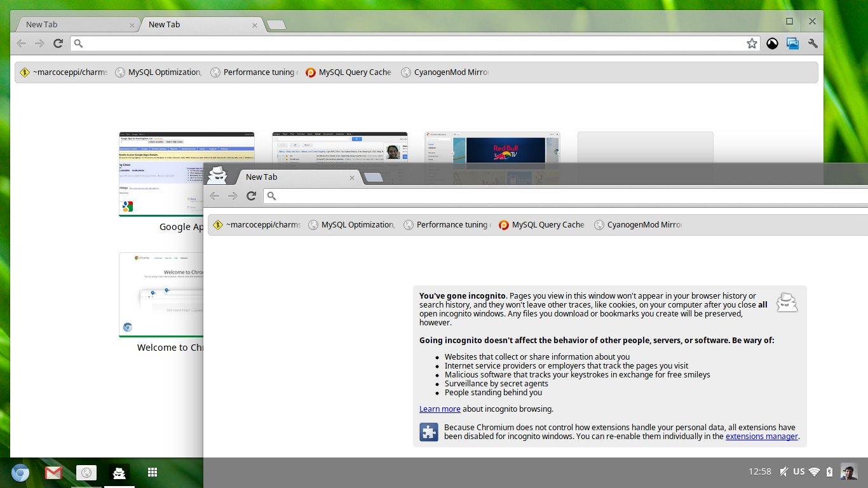Open the globe browser window icon on the shelf
Image resolution: width=868 pixels, height=488 pixels.
86,473
